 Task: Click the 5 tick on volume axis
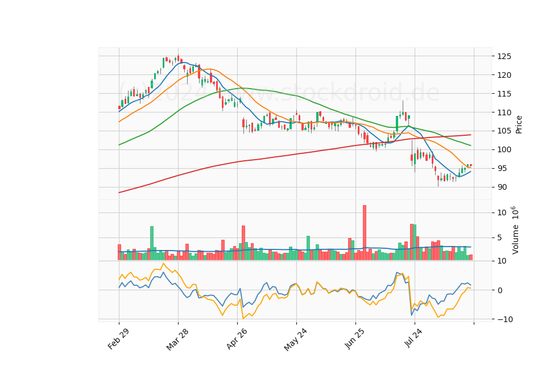500,238
